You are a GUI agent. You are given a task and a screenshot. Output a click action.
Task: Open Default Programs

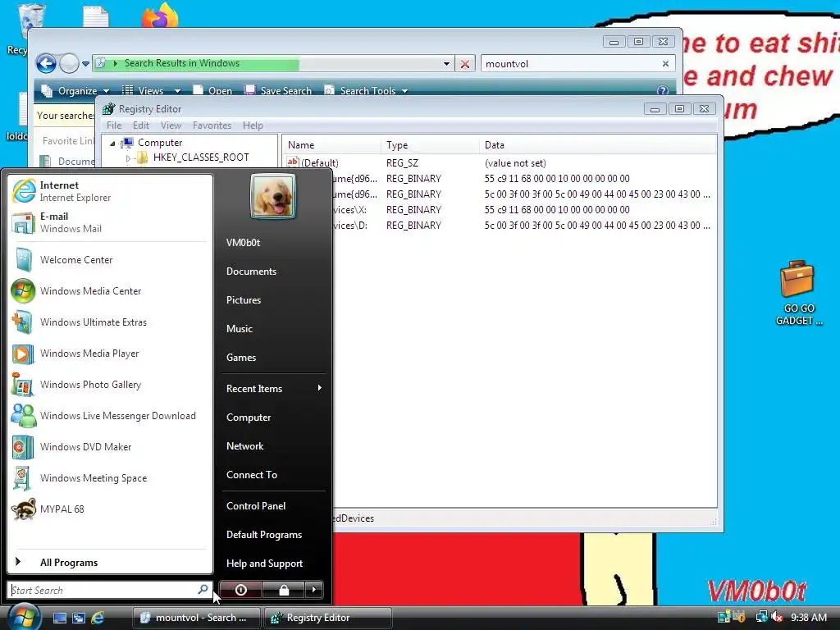[263, 535]
